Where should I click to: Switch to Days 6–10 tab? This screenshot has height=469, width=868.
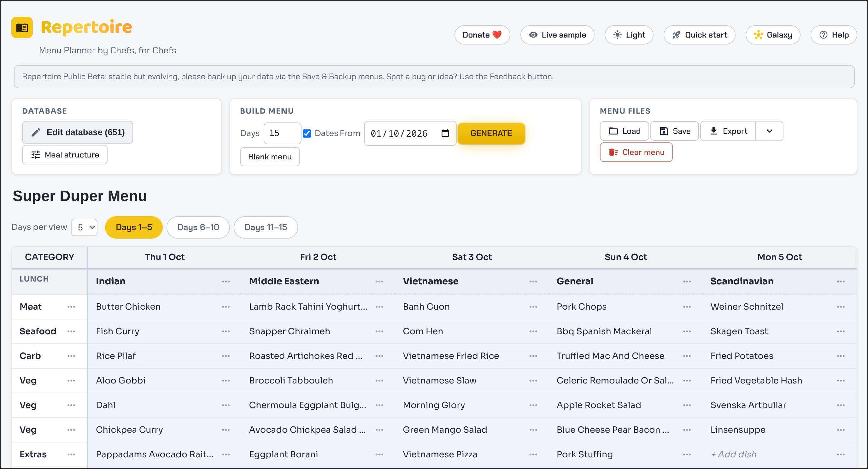(198, 227)
